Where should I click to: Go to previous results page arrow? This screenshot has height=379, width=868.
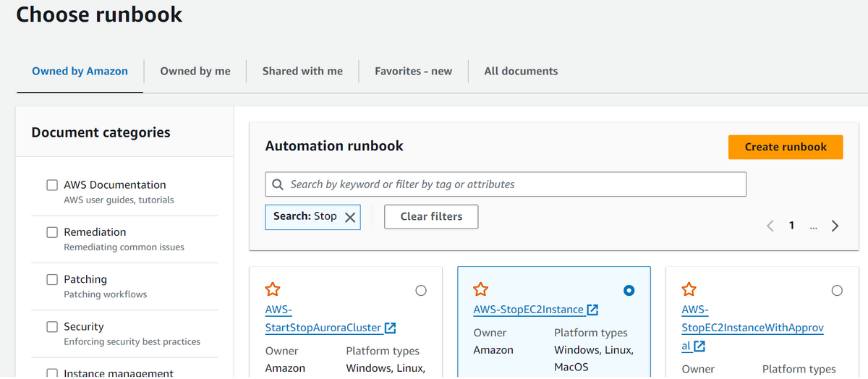coord(770,226)
